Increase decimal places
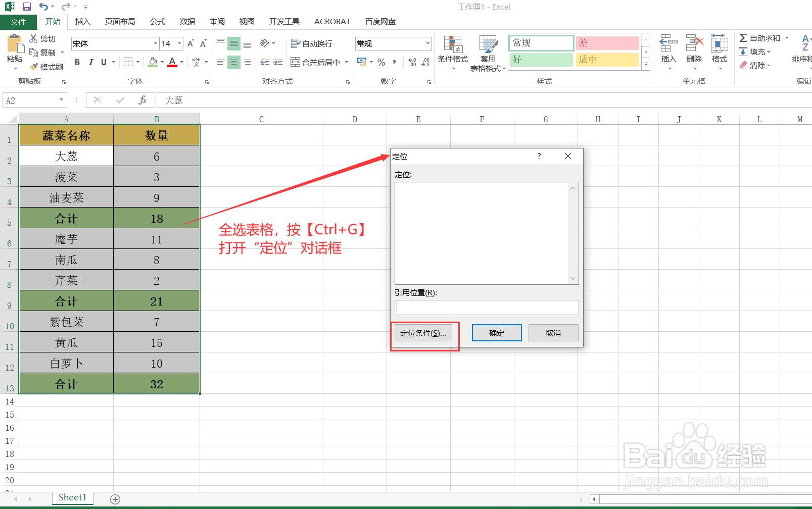This screenshot has height=509, width=812. point(412,62)
